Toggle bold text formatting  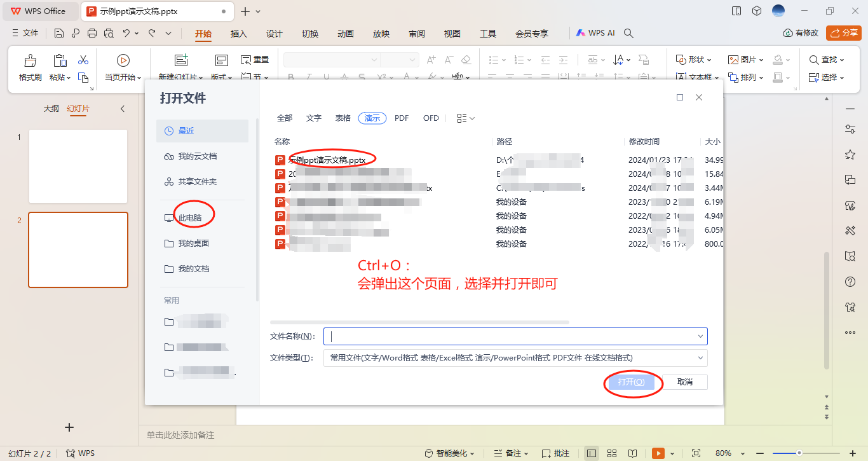point(290,76)
